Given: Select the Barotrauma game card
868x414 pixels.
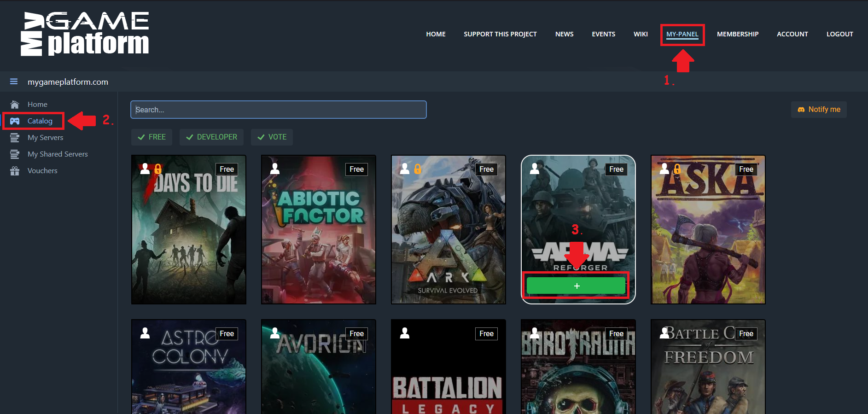Looking at the screenshot, I should tap(578, 367).
